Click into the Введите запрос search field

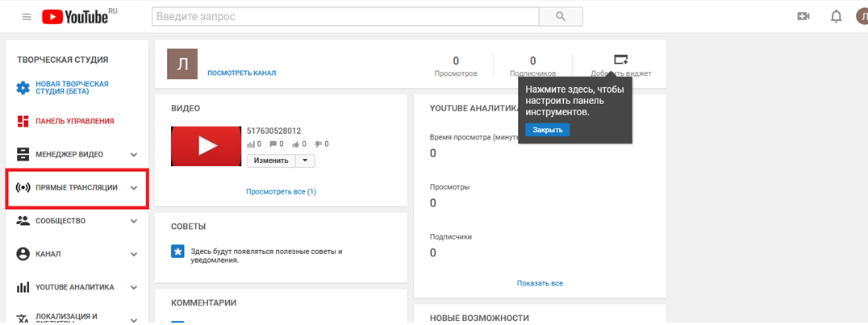tap(345, 17)
